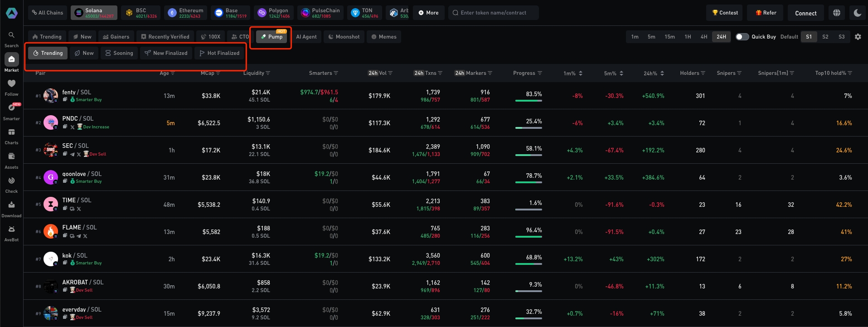The width and height of the screenshot is (868, 327).
Task: Toggle the Quick Buy switch
Action: click(742, 37)
